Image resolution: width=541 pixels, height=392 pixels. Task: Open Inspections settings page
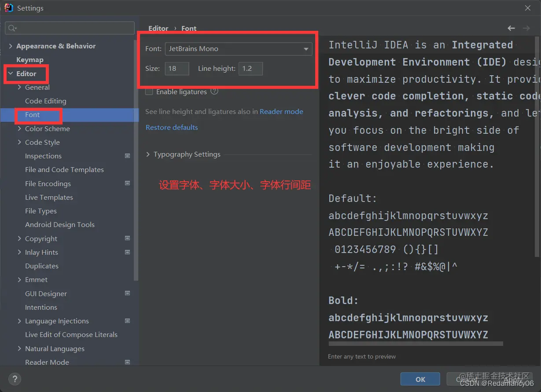point(43,156)
